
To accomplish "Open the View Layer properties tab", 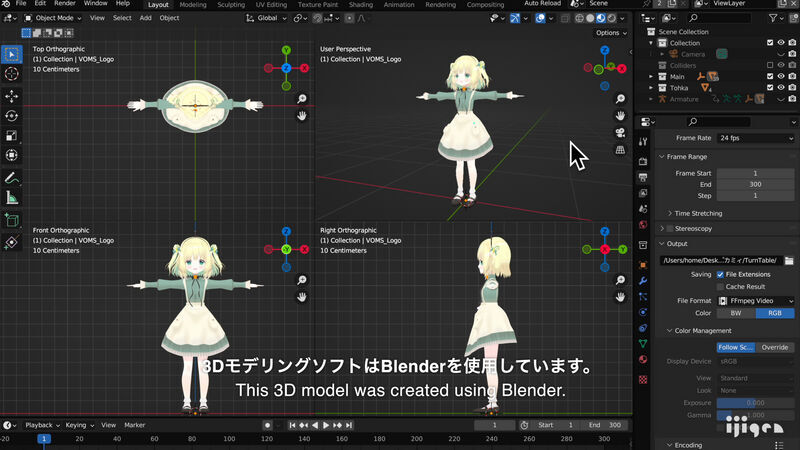I will pyautogui.click(x=643, y=193).
